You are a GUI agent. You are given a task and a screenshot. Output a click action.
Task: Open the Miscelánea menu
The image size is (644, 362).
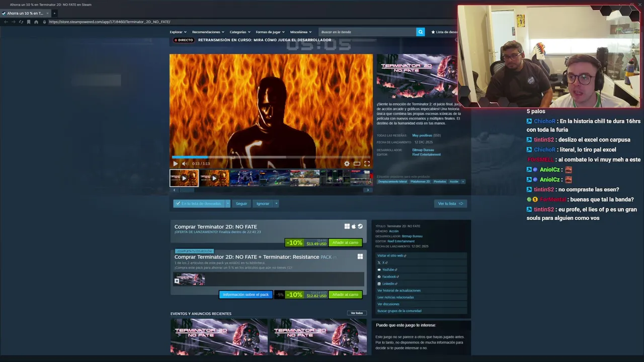coord(301,32)
